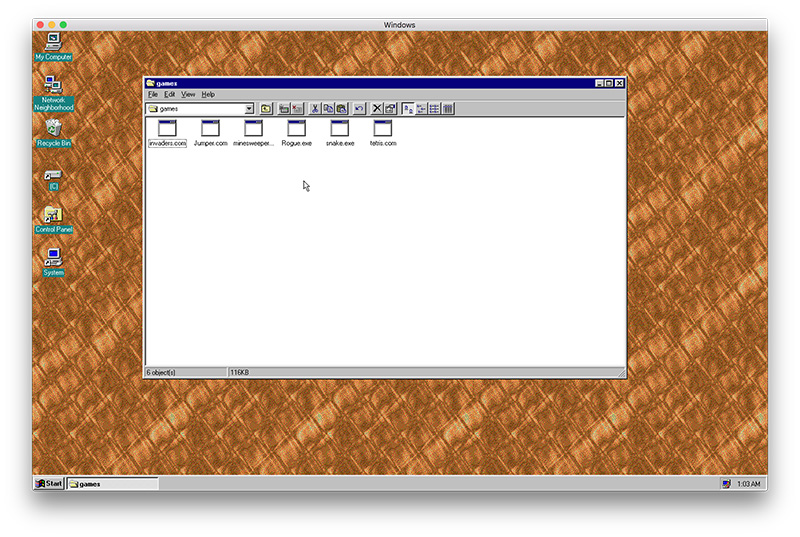Click the system tray icon beside clock
The width and height of the screenshot is (800, 537).
pyautogui.click(x=726, y=484)
